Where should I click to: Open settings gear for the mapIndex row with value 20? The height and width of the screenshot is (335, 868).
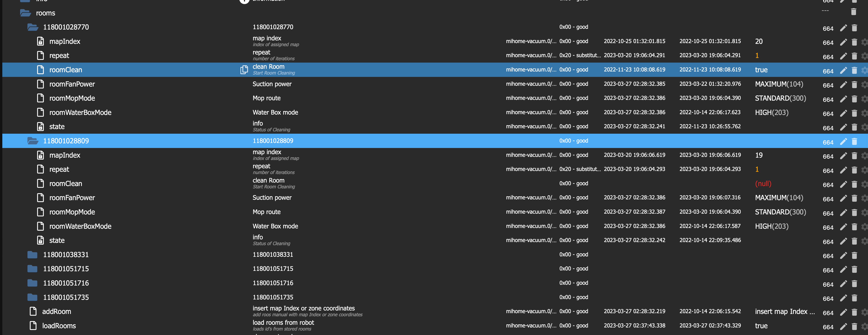click(x=864, y=42)
